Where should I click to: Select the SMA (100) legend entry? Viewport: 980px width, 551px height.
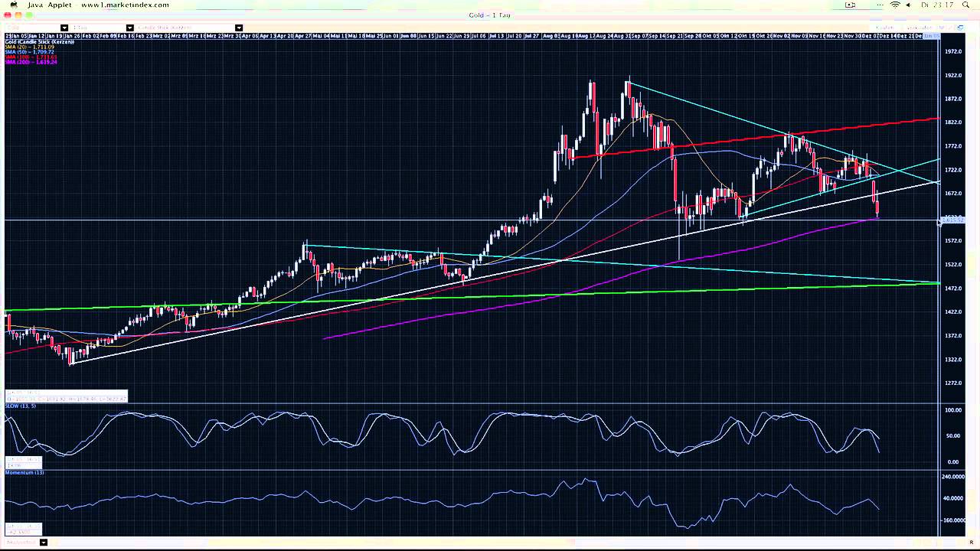[x=31, y=57]
